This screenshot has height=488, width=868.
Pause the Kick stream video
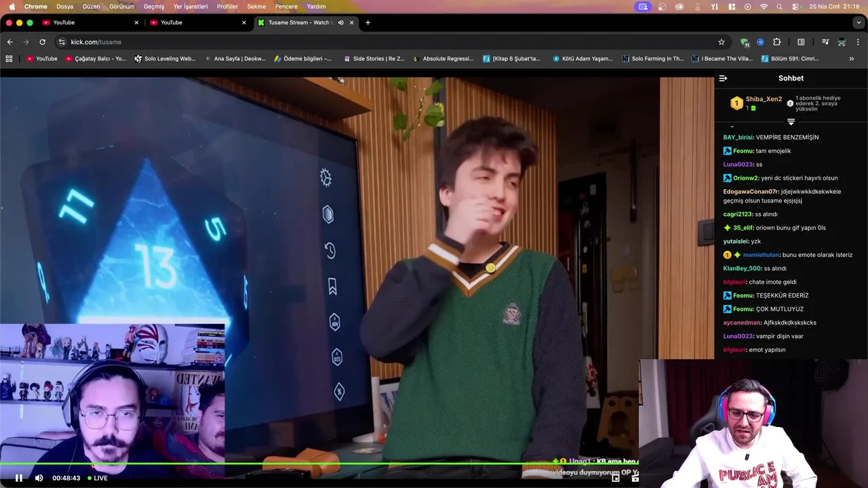(19, 478)
